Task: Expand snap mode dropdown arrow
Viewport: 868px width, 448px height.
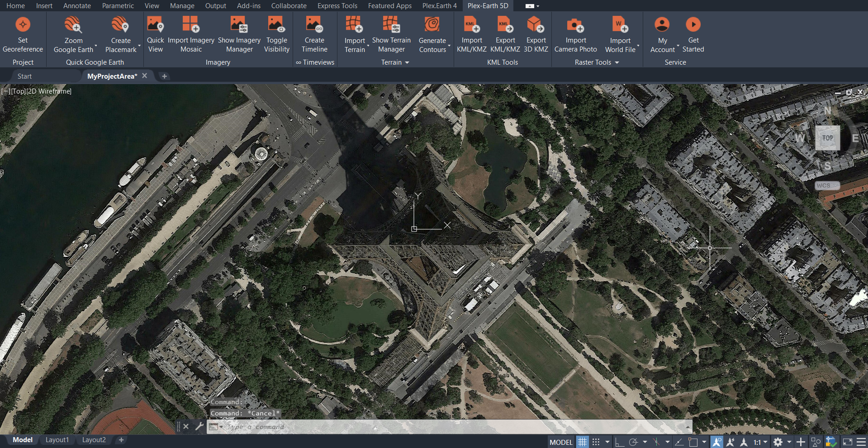Action: coord(607,442)
